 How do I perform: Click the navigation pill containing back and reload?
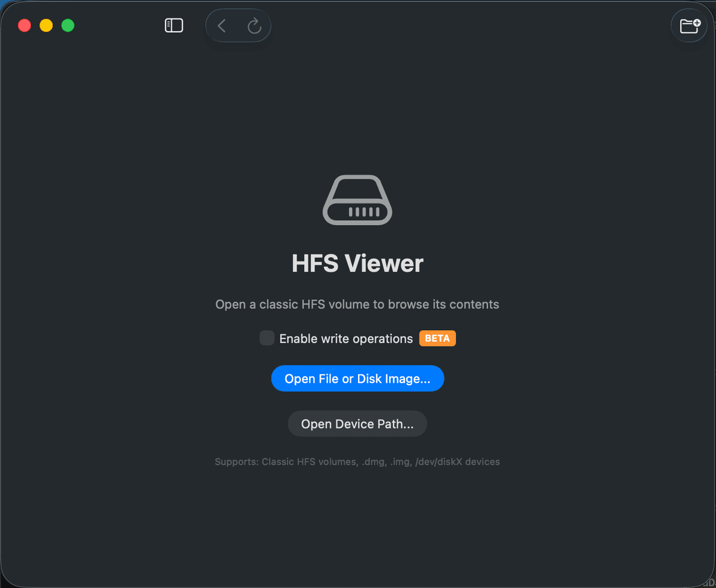(238, 25)
